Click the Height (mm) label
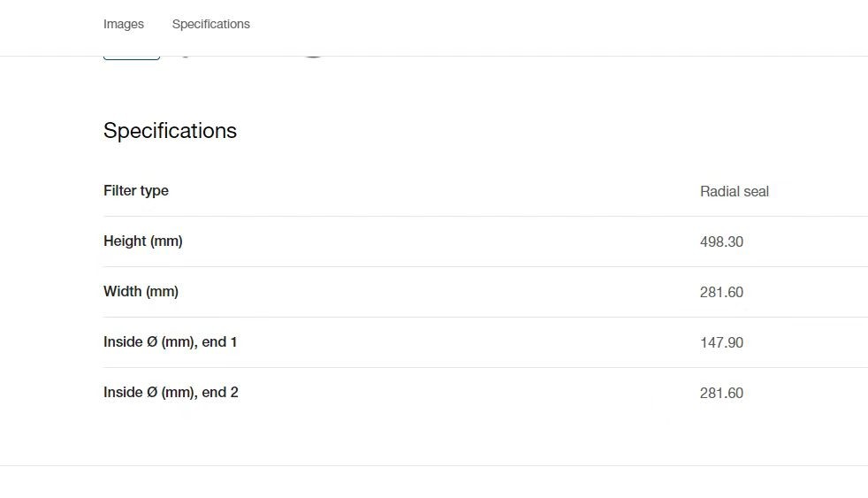Viewport: 868px width, 498px height. tap(143, 241)
